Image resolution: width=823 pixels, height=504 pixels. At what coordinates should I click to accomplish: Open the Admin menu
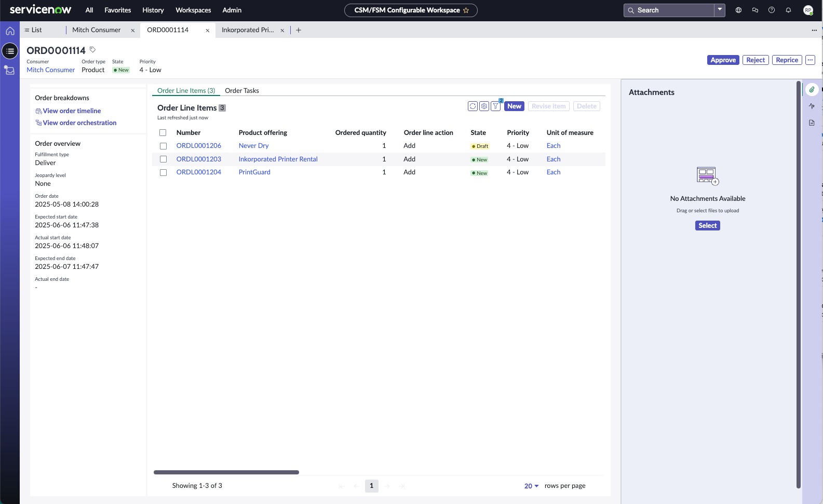(232, 10)
